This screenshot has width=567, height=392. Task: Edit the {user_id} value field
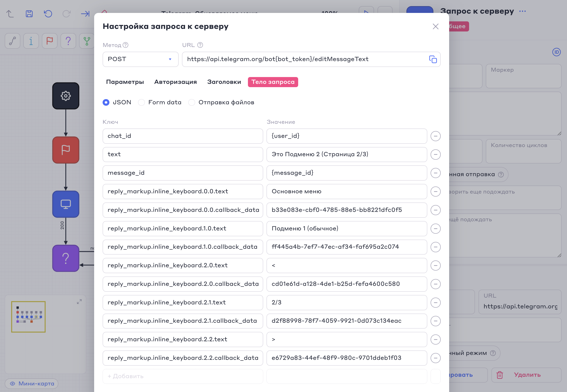coord(347,136)
